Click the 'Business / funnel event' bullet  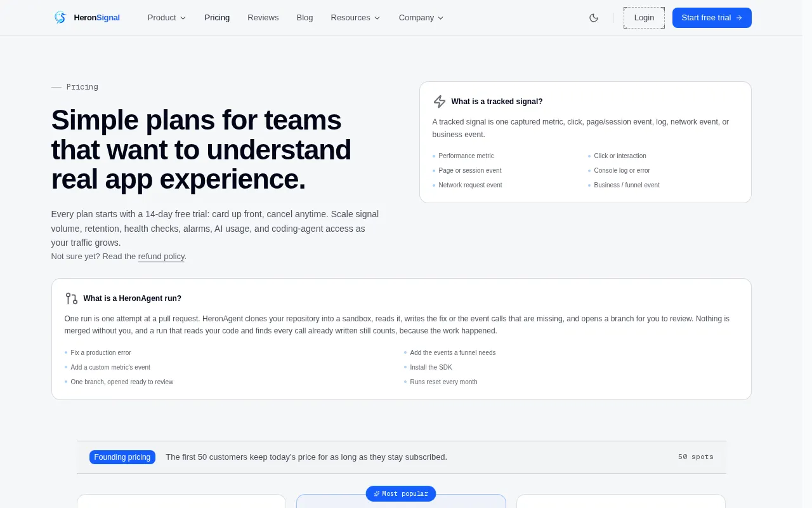coord(627,185)
